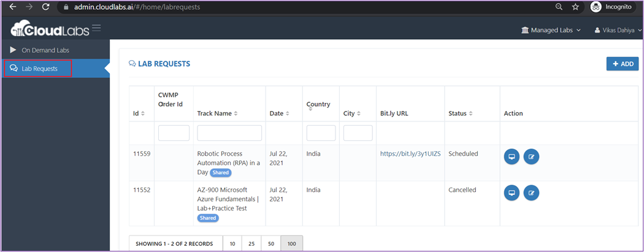Set page size to 25 records
This screenshot has width=644, height=252.
click(251, 244)
